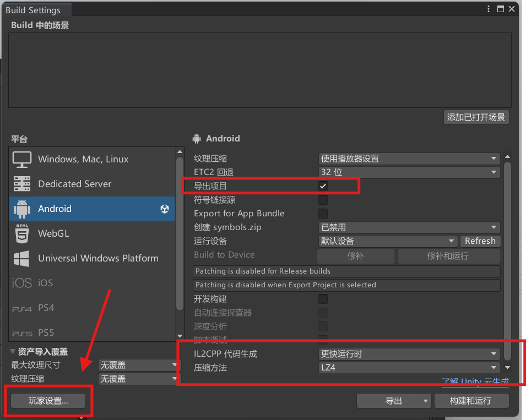Open the 导出 button dropdown arrow
The image size is (526, 420).
(426, 401)
